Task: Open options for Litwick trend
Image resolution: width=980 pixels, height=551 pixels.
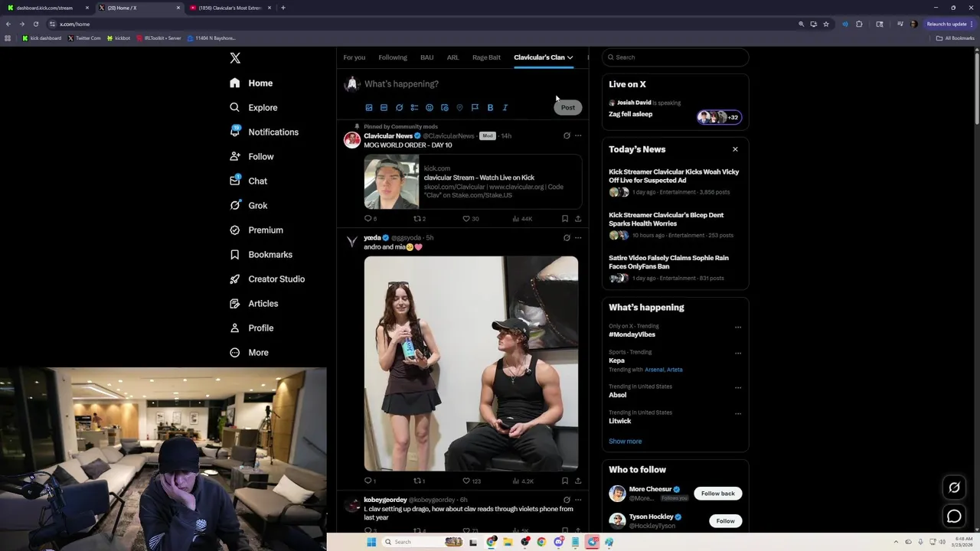Action: point(738,414)
